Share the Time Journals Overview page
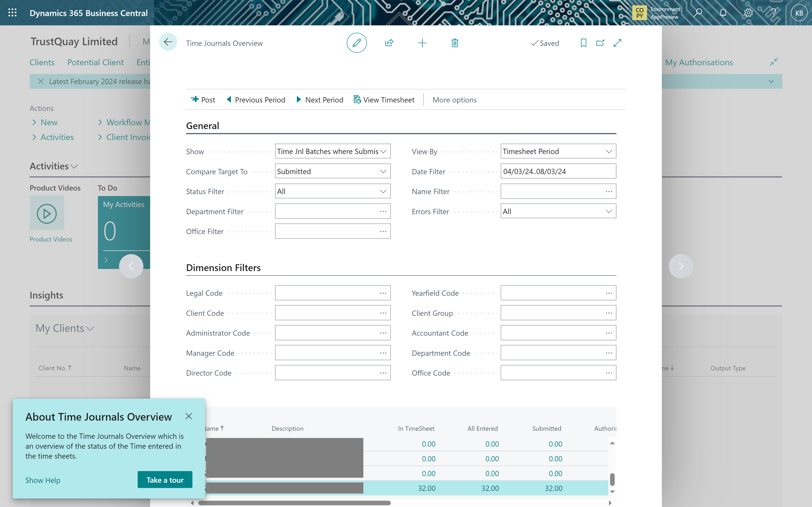Screen dimensions: 812x507 [389, 43]
